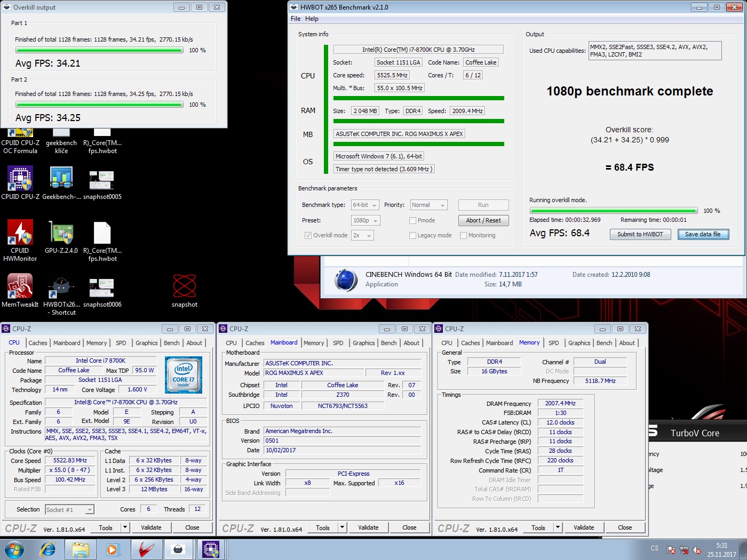This screenshot has height=560, width=747.
Task: Expand Tools arrow in Mainboard window
Action: coord(342,527)
